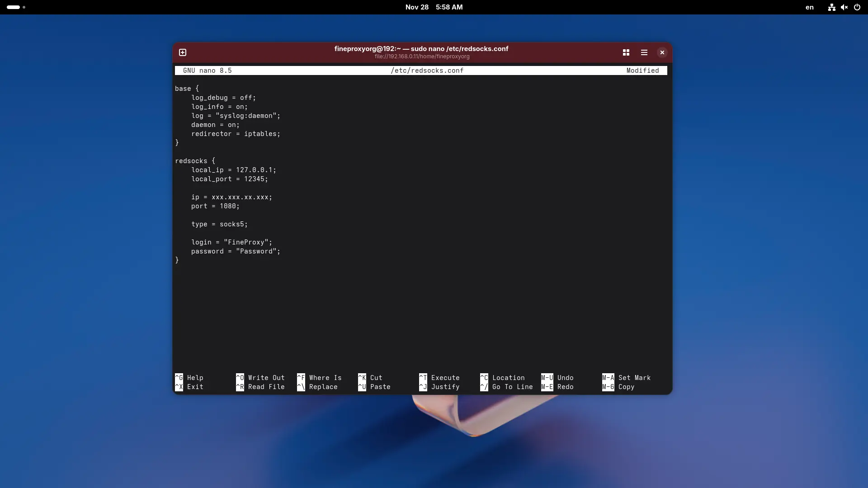
Task: Close the terminal window
Action: pyautogui.click(x=662, y=52)
